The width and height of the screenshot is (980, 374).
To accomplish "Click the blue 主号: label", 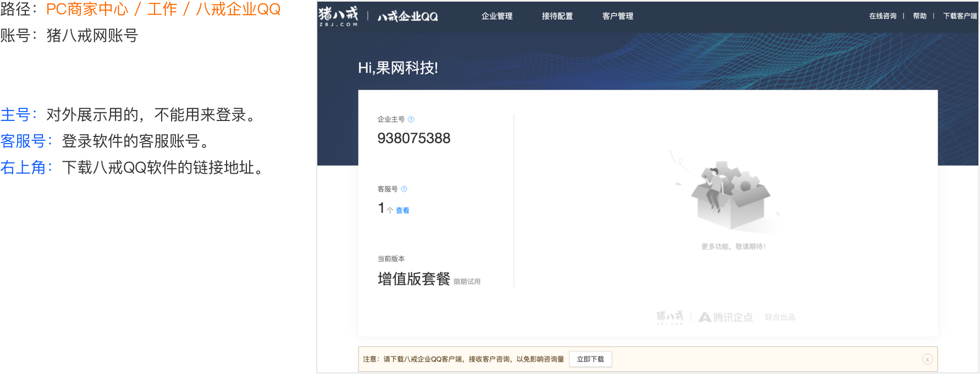I will 19,114.
